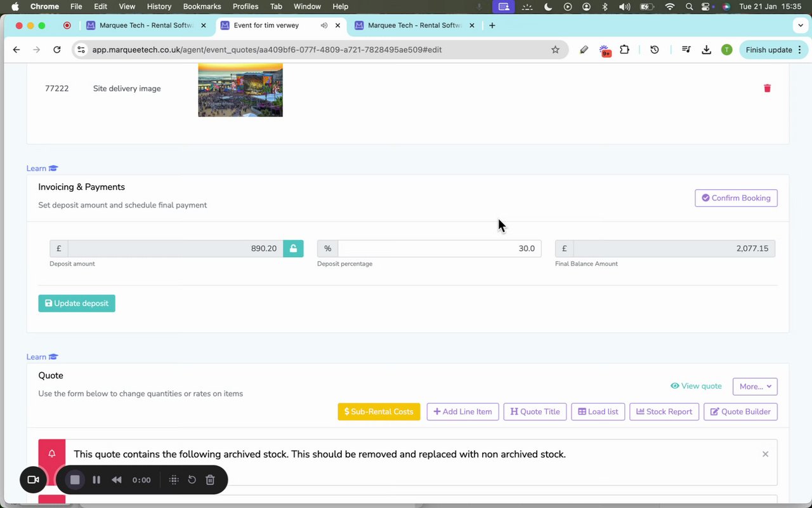The height and width of the screenshot is (508, 812).
Task: Delete the Site delivery image row
Action: click(767, 88)
